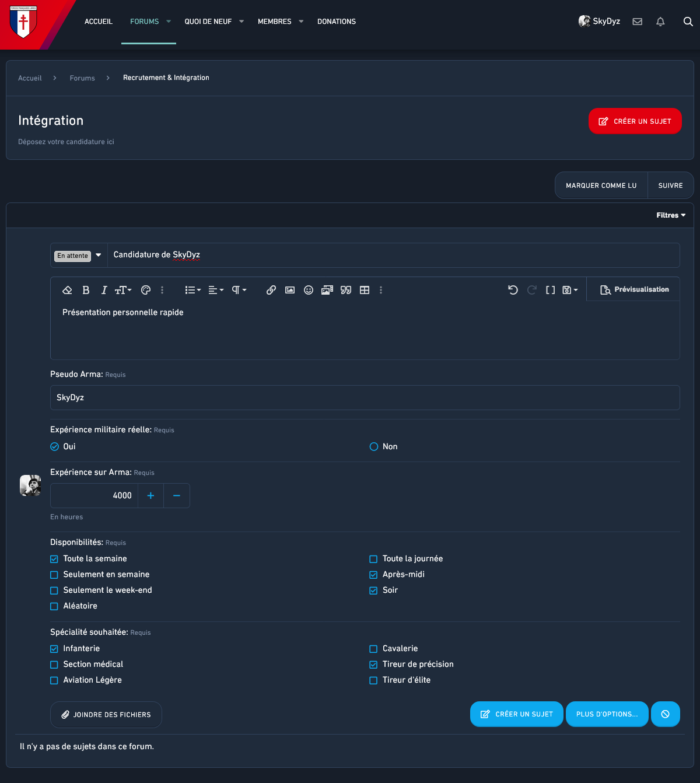
Task: Click the insert link icon
Action: point(271,290)
